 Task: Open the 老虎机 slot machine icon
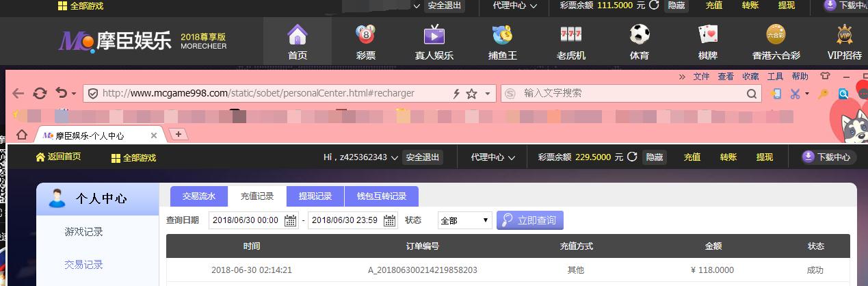[x=570, y=34]
